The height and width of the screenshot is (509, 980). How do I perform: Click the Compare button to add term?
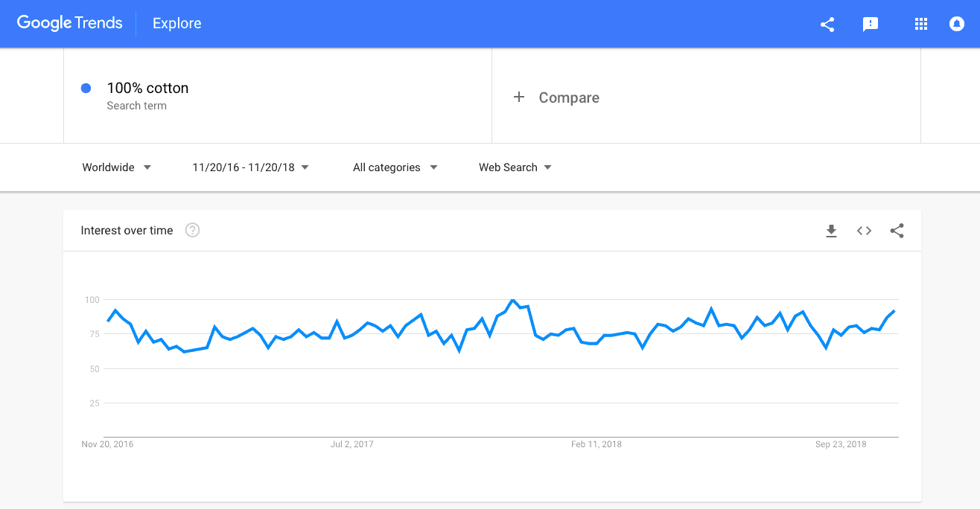[x=556, y=97]
